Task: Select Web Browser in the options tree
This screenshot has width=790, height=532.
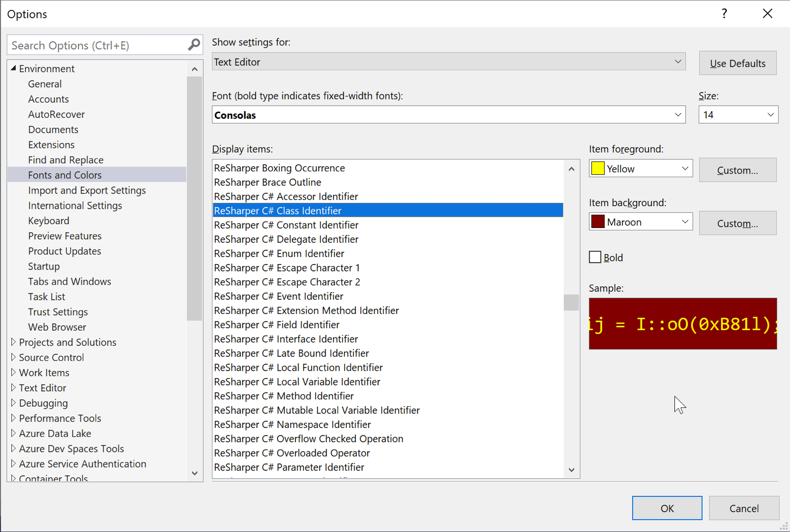Action: point(57,327)
